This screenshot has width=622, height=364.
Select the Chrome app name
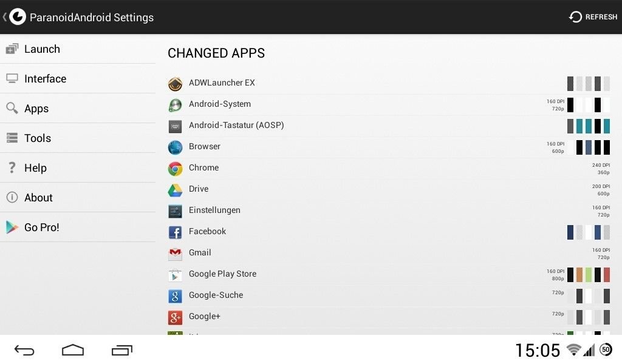coord(203,167)
